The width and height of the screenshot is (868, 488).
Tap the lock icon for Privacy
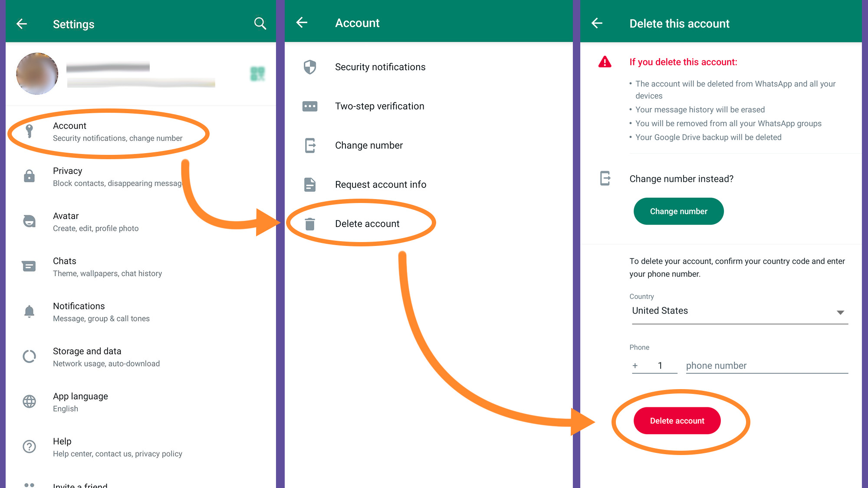29,176
